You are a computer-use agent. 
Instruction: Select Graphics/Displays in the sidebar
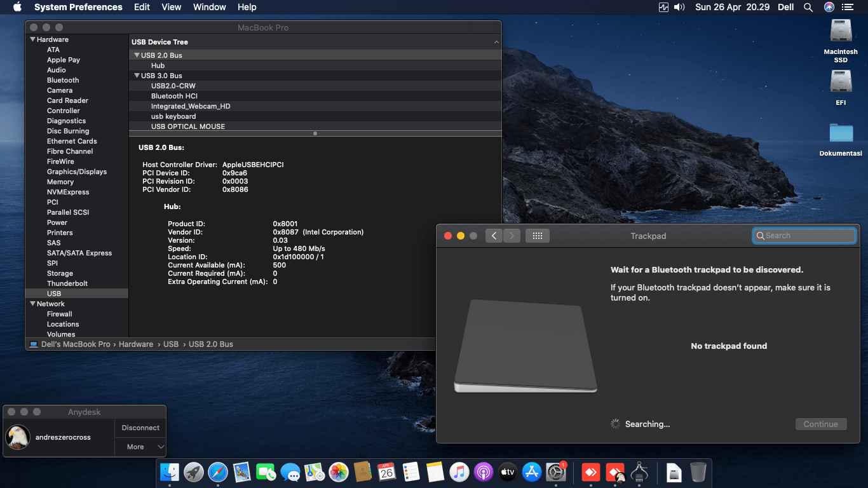tap(76, 172)
